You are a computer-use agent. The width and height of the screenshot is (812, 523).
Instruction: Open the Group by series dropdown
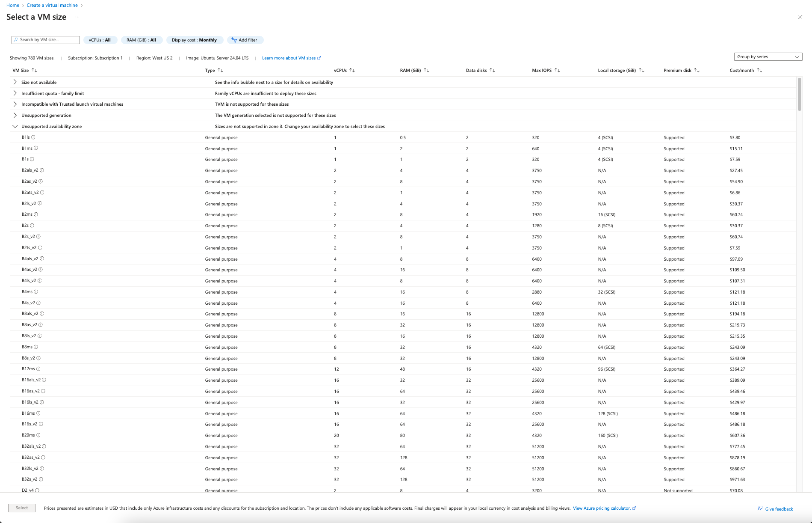(x=768, y=57)
